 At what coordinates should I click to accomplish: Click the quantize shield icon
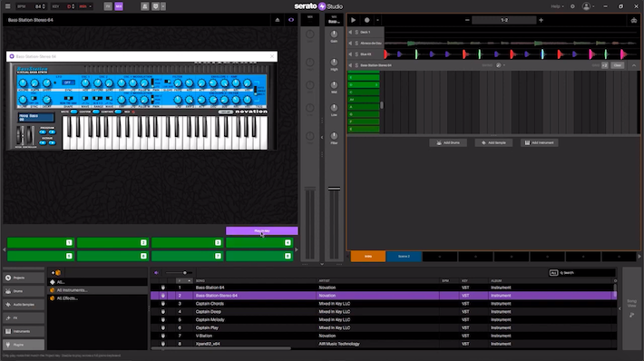(155, 6)
